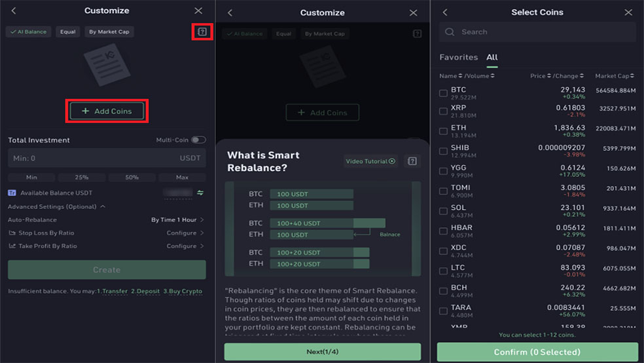Follow the Transfer link
The width and height of the screenshot is (644, 363).
coord(115,292)
